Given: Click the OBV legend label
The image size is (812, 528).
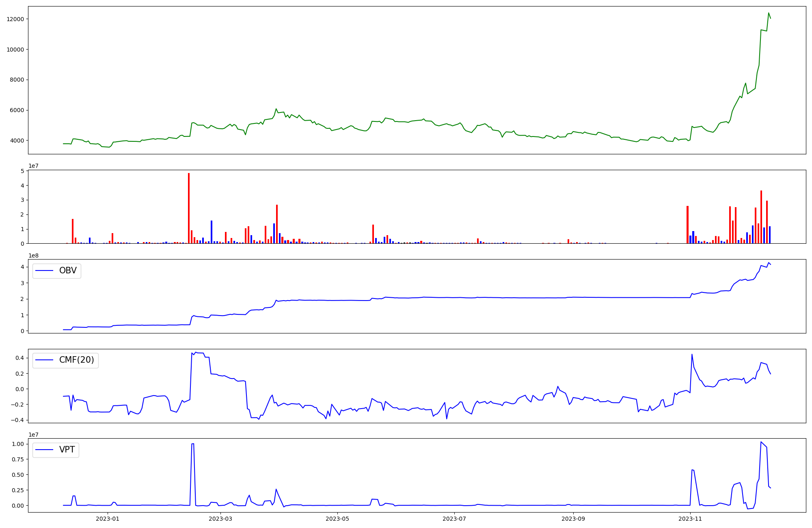Looking at the screenshot, I should [x=68, y=271].
